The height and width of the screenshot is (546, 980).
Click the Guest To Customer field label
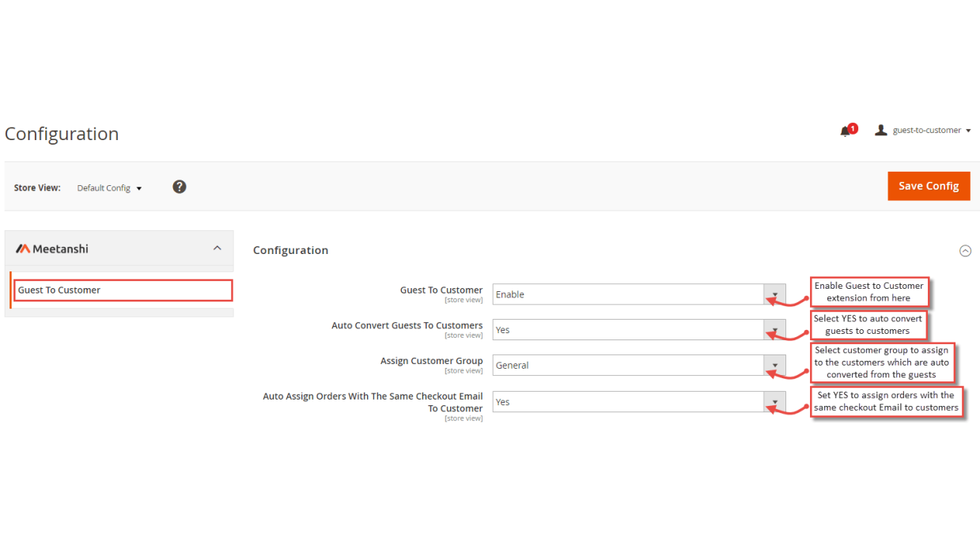(441, 290)
